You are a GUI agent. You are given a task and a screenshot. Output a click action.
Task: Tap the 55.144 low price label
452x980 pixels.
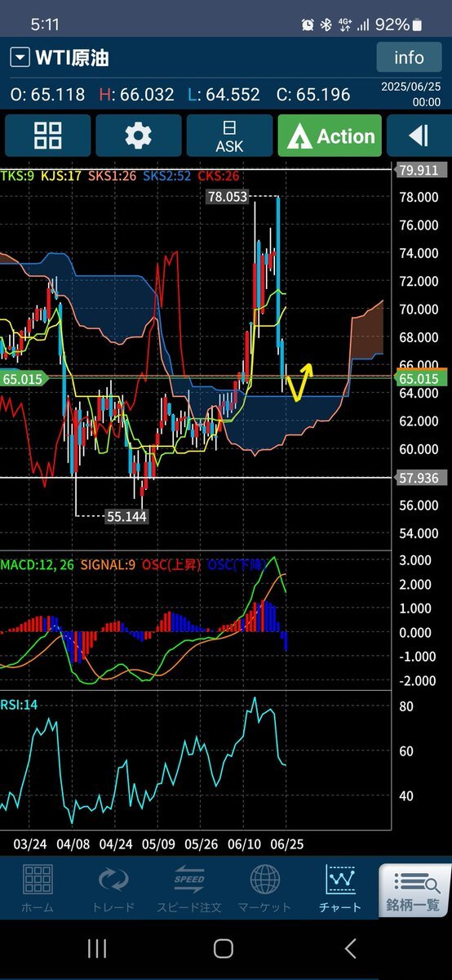tap(126, 515)
